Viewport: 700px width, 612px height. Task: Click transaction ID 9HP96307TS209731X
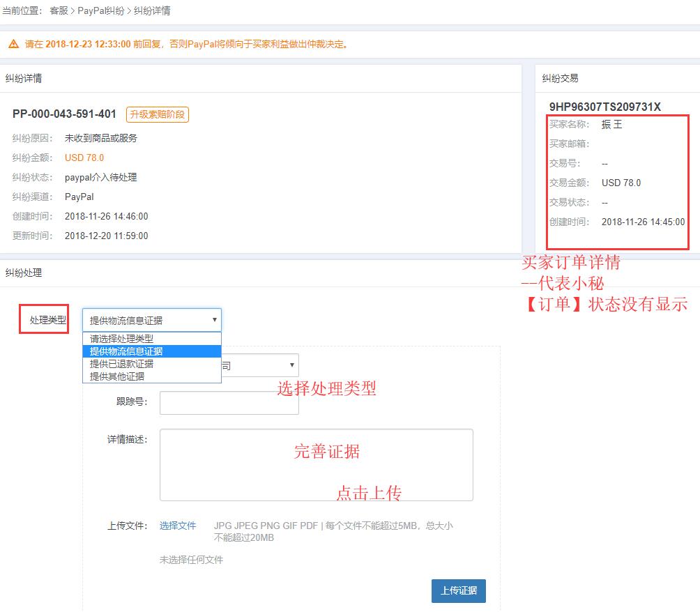tap(605, 107)
